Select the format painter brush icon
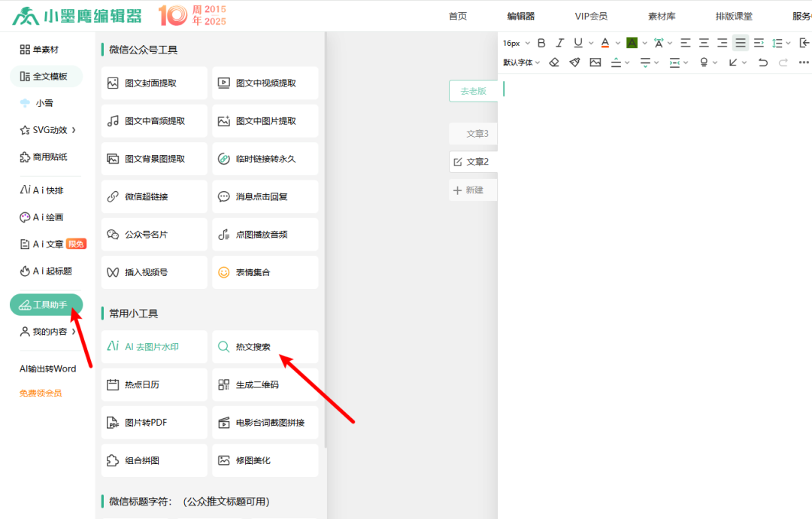 click(574, 62)
